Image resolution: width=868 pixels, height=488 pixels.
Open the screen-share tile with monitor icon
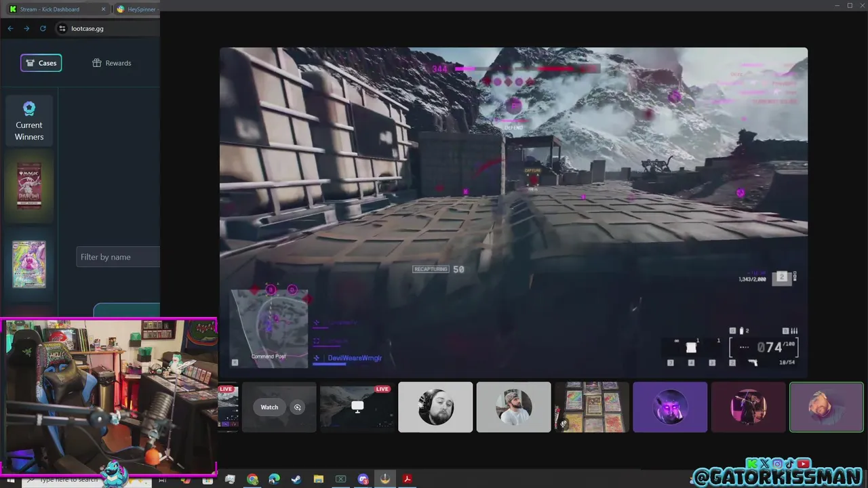(357, 407)
